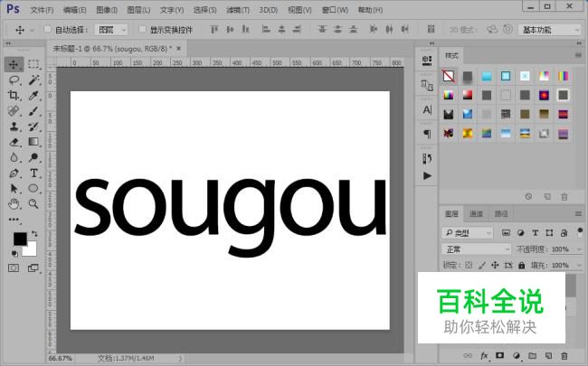Select the Zoom tool
This screenshot has width=588, height=366.
click(33, 204)
